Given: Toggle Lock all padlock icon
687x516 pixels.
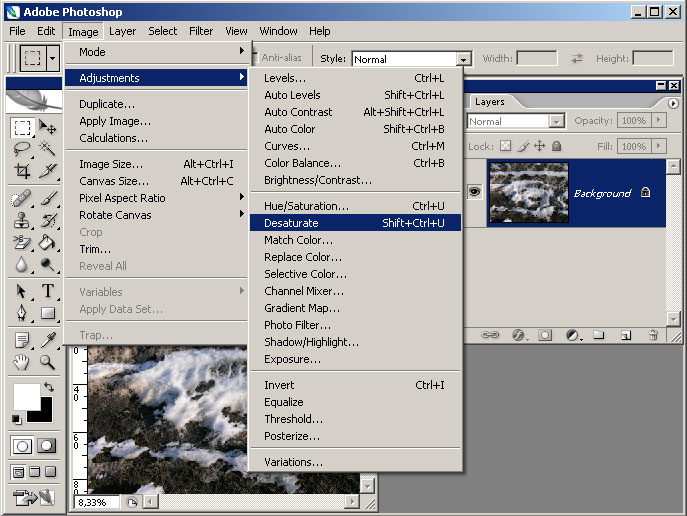Looking at the screenshot, I should tap(556, 146).
